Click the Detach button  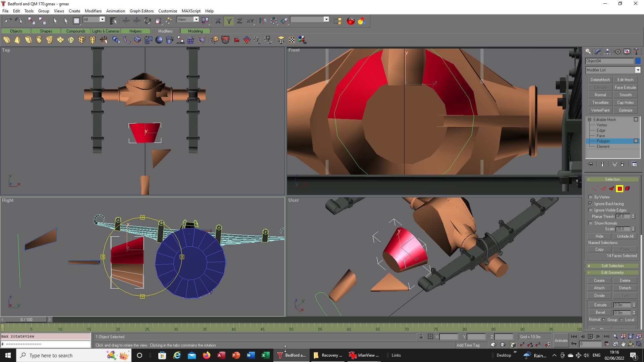(625, 288)
